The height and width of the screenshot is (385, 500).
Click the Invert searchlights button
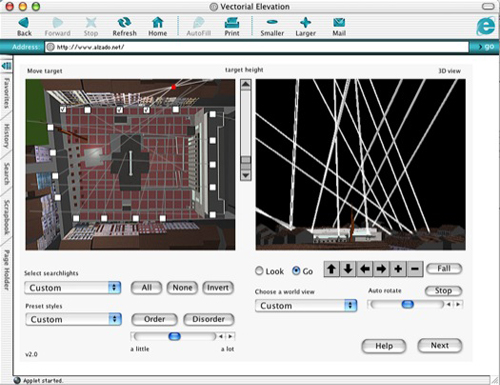point(218,288)
